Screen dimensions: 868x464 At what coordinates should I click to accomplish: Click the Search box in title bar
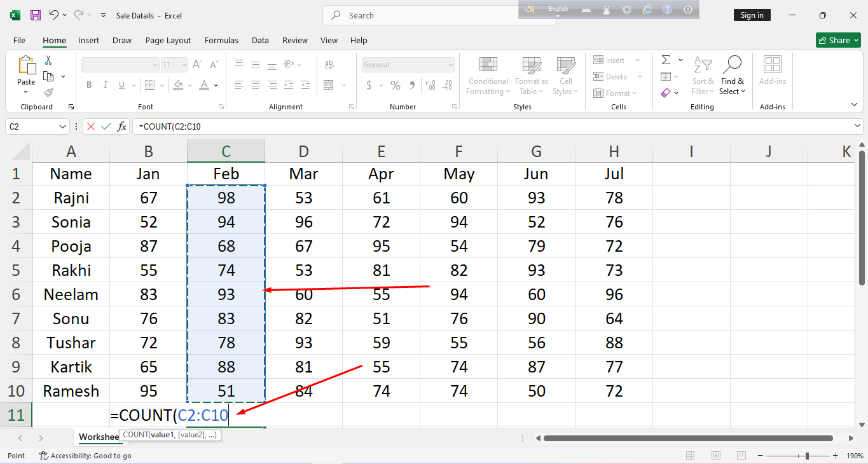click(439, 15)
